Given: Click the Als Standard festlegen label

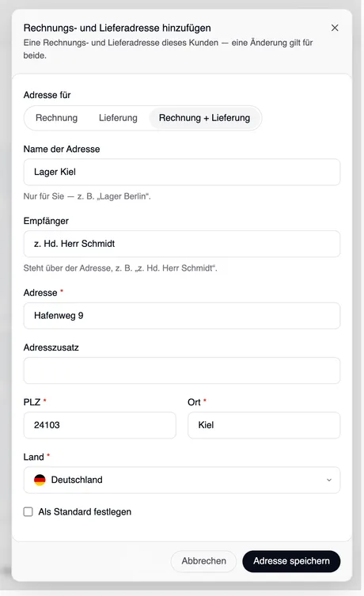Looking at the screenshot, I should pyautogui.click(x=85, y=512).
